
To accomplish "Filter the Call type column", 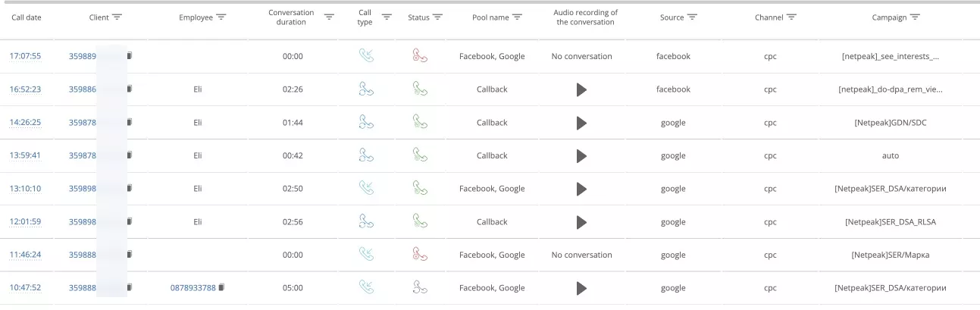I will click(x=387, y=17).
